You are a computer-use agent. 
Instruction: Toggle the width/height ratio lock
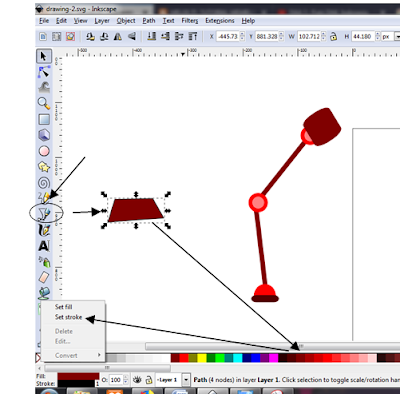tap(333, 36)
